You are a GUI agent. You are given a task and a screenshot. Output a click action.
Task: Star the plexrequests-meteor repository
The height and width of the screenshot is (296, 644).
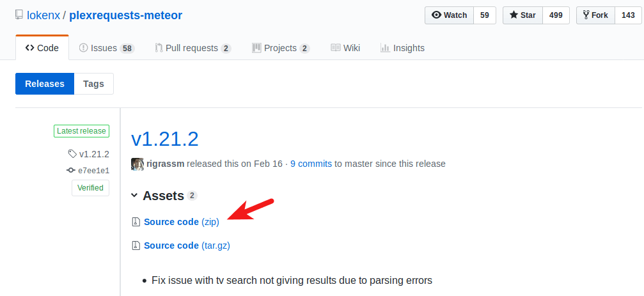522,15
